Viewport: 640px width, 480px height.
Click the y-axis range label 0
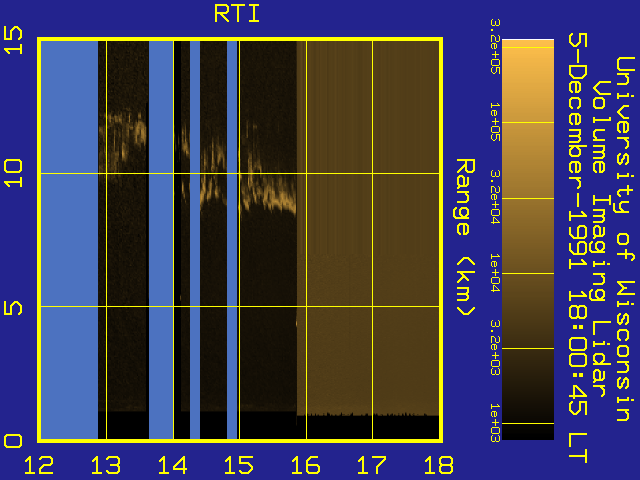13,441
